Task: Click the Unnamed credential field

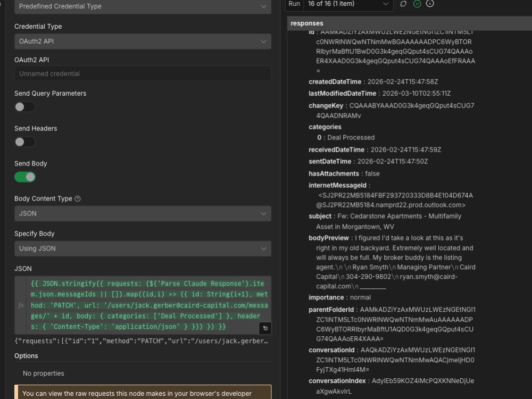Action: [143, 73]
